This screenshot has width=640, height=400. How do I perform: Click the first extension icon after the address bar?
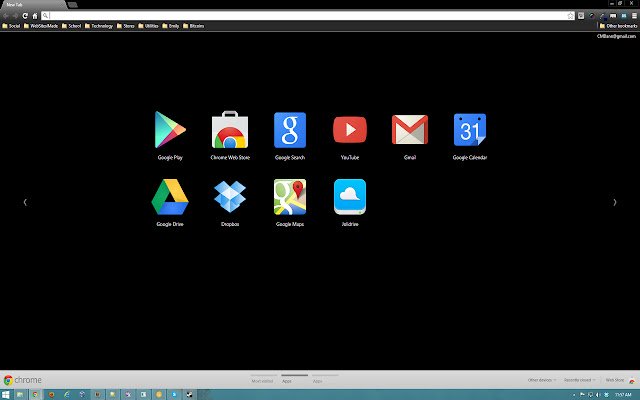(x=581, y=16)
